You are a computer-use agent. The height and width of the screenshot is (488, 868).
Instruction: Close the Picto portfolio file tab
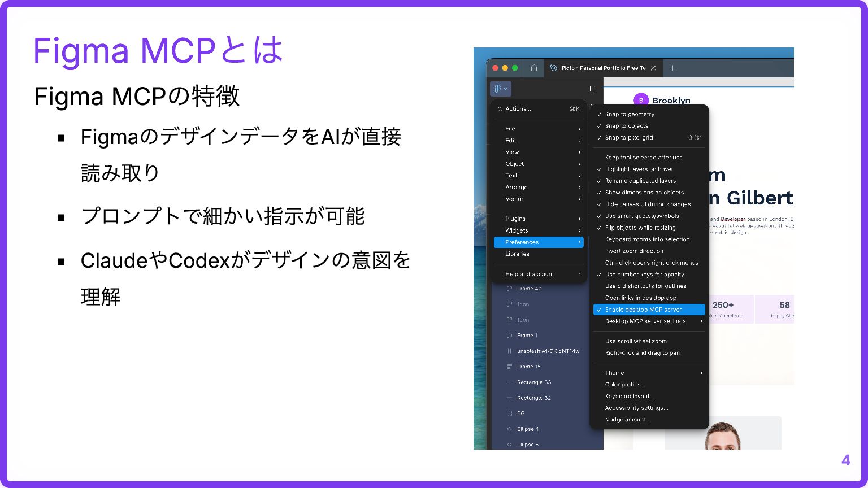click(x=653, y=68)
